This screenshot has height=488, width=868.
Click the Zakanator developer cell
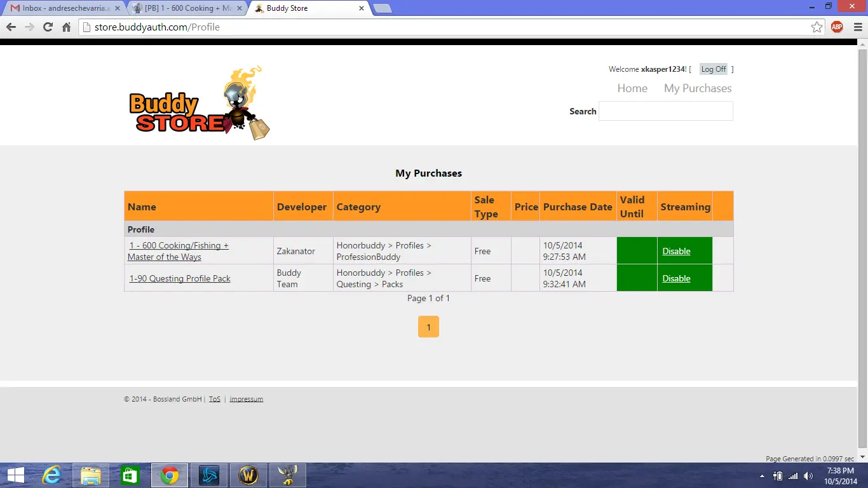pos(303,251)
